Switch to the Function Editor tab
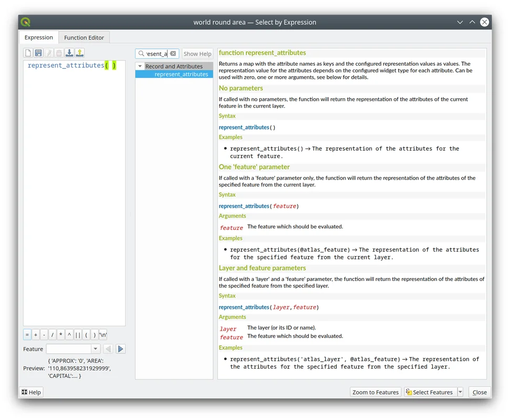The height and width of the screenshot is (420, 510). (84, 37)
